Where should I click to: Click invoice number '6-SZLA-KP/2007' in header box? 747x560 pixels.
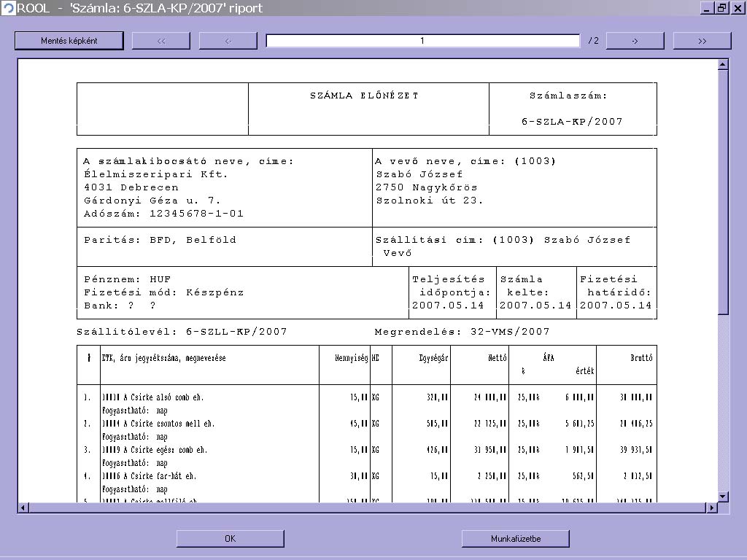point(572,122)
